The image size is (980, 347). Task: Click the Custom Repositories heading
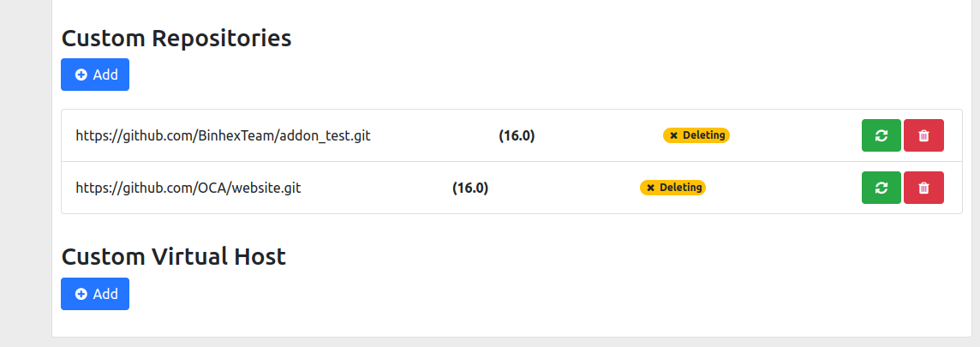point(176,38)
